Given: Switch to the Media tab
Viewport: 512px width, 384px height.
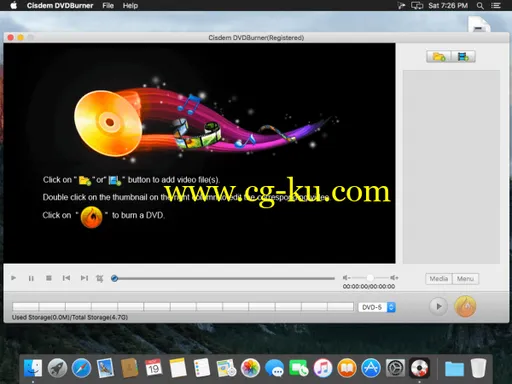Looking at the screenshot, I should (439, 279).
